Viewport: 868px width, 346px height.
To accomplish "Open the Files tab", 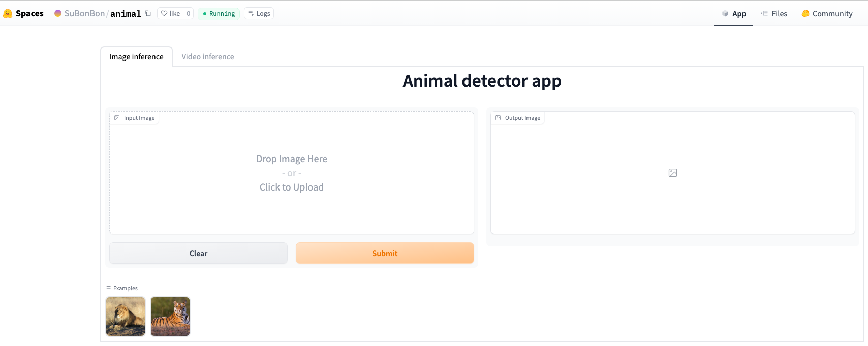I will coord(773,14).
